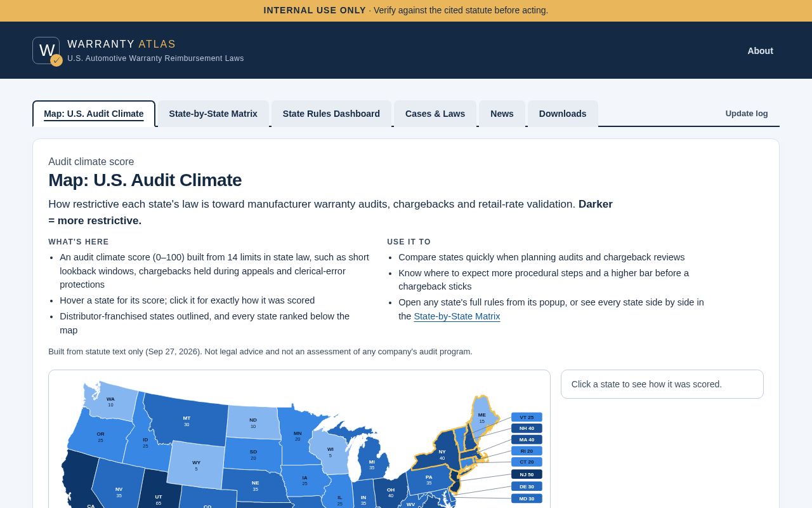Select the MA 40 callout label
The height and width of the screenshot is (508, 812).
[x=527, y=439]
